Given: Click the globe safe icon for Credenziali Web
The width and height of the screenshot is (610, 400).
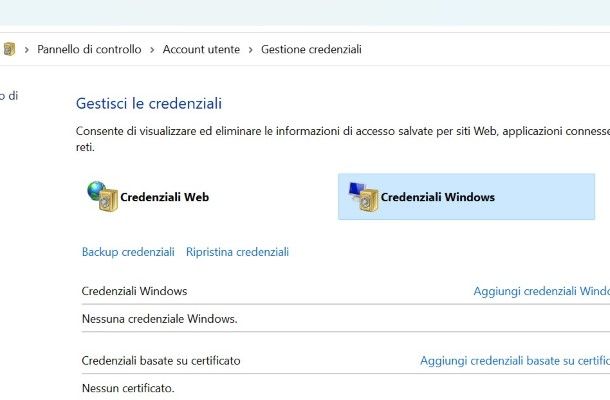Looking at the screenshot, I should (103, 196).
